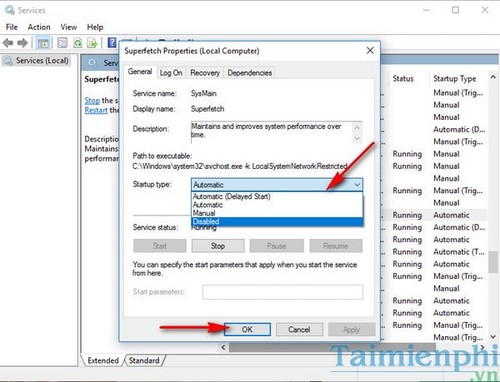The width and height of the screenshot is (500, 382).
Task: Click 'Automatic (T...' startup type cell
Action: (459, 252)
